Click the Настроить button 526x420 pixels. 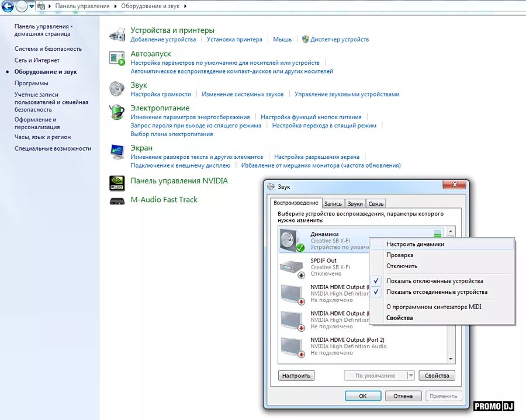(x=296, y=376)
